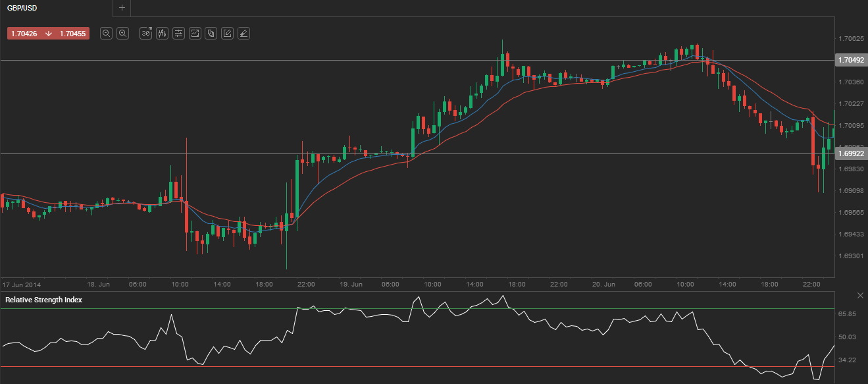Select the eraser drawing tool
Screen dimensions: 868x384
[243, 33]
